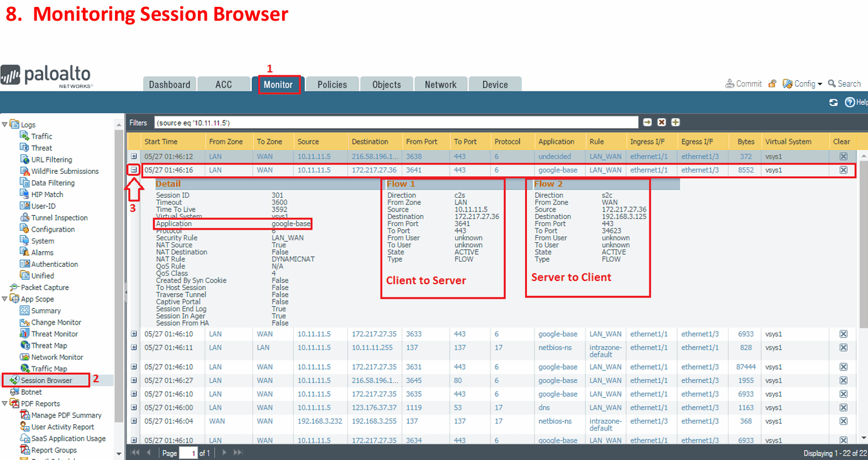868x460 pixels.
Task: Switch to the Policies tab
Action: point(332,85)
